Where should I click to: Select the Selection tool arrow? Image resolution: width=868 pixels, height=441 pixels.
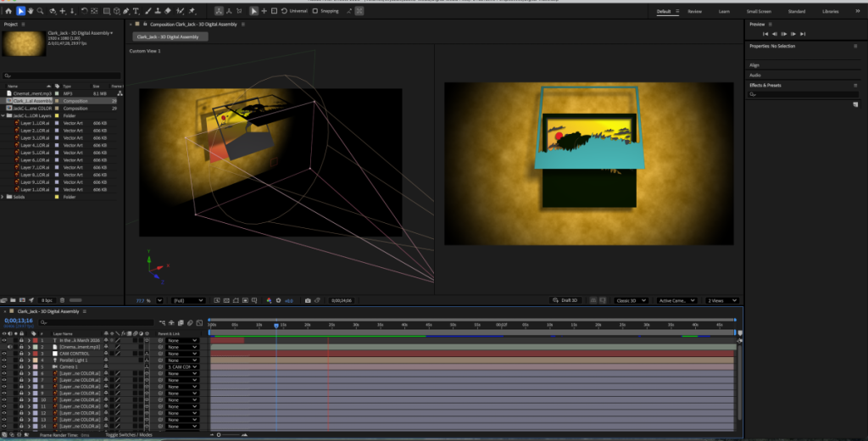pos(21,11)
